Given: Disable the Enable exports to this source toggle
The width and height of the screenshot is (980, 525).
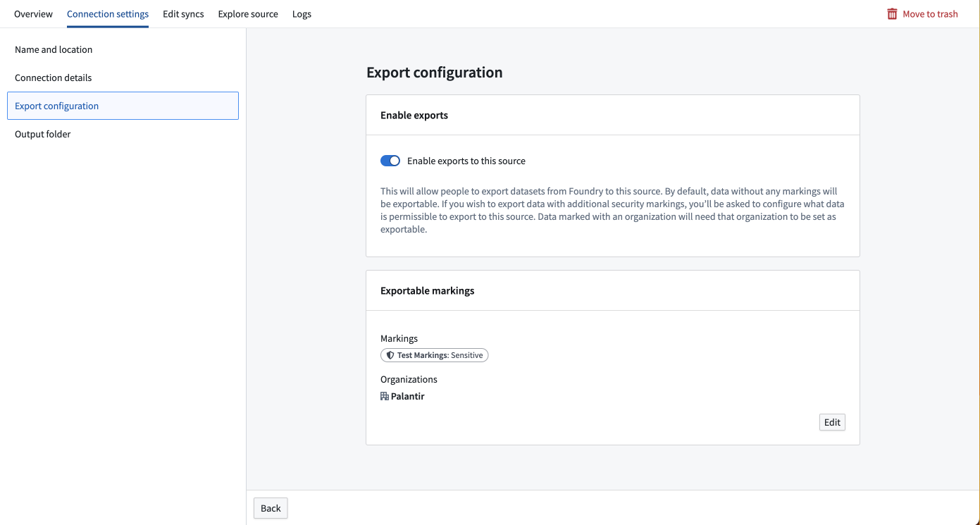Looking at the screenshot, I should pos(390,161).
